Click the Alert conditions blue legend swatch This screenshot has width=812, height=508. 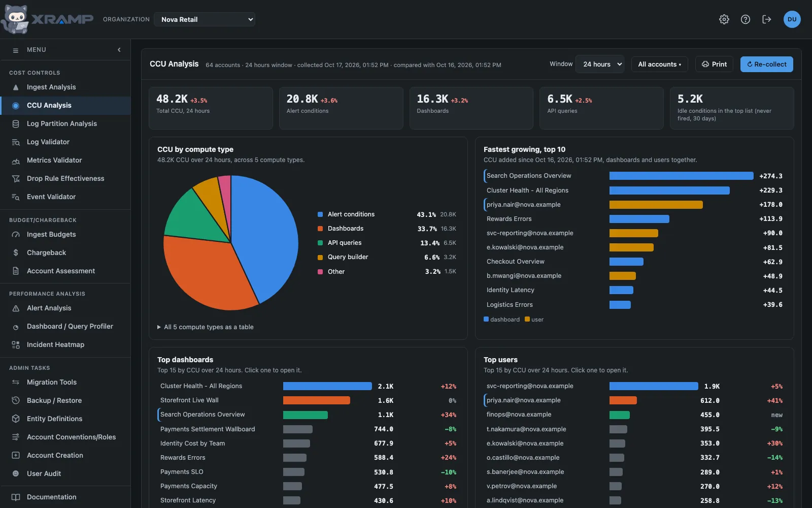tap(320, 214)
